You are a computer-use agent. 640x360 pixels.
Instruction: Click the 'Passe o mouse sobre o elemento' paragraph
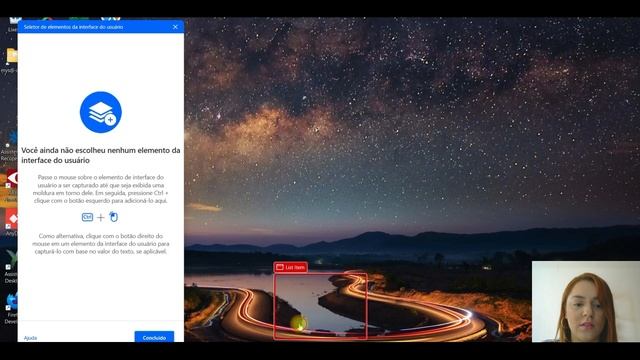click(x=101, y=189)
